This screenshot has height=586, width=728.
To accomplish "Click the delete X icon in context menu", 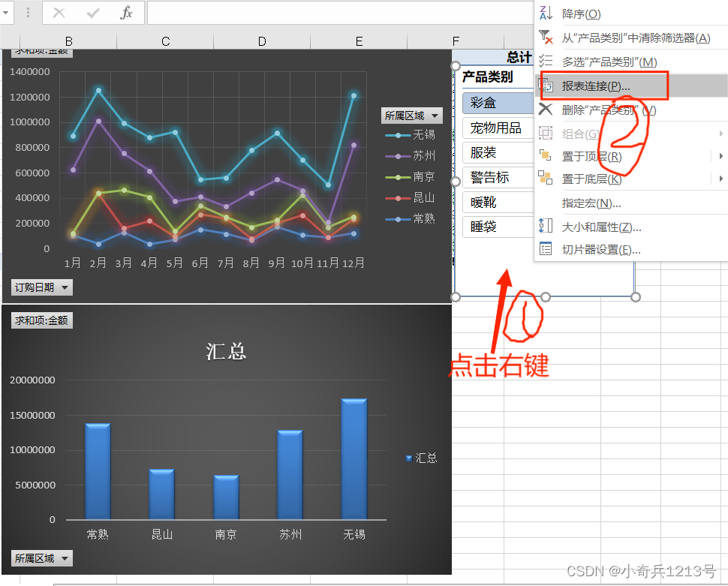I will click(546, 109).
